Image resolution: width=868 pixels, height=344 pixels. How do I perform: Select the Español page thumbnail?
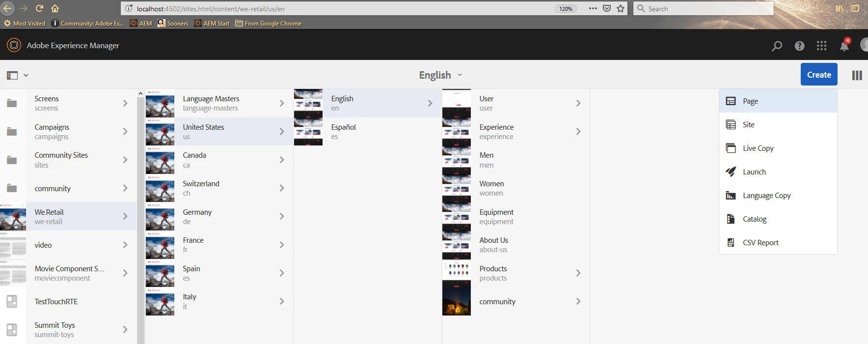(x=308, y=132)
